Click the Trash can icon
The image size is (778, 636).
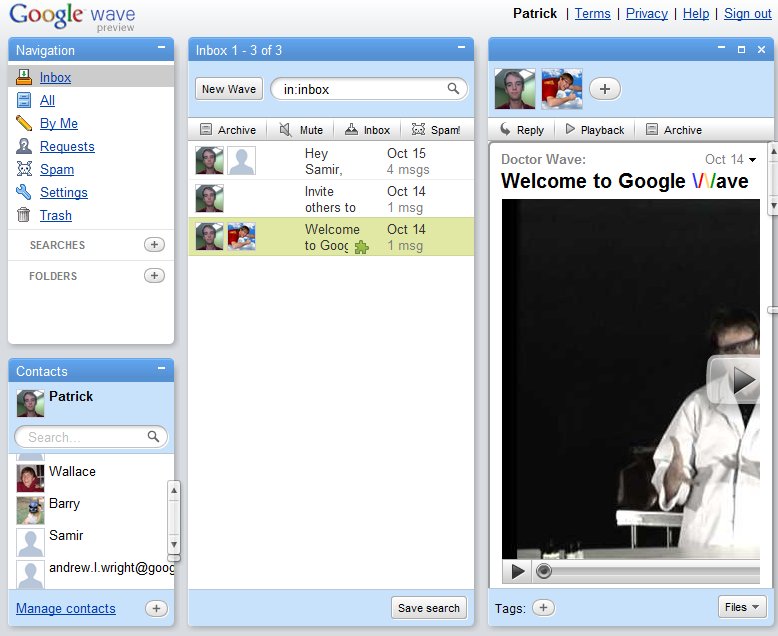click(24, 215)
